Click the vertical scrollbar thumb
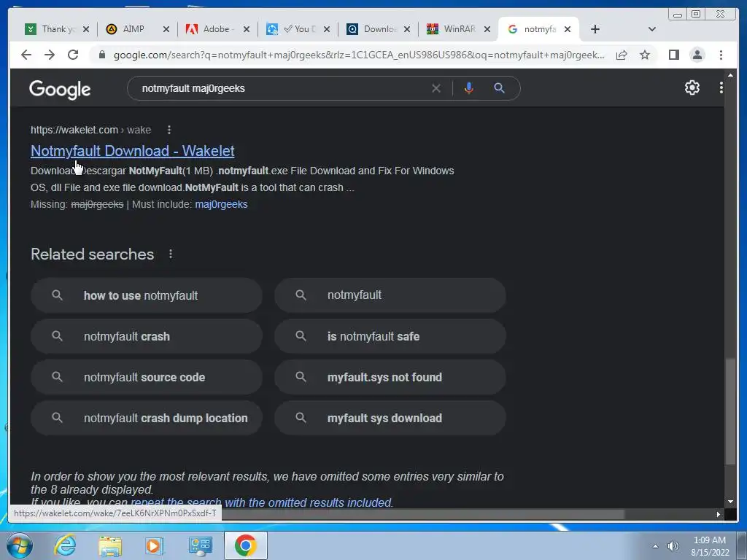Viewport: 747px width, 560px height. pyautogui.click(x=730, y=411)
